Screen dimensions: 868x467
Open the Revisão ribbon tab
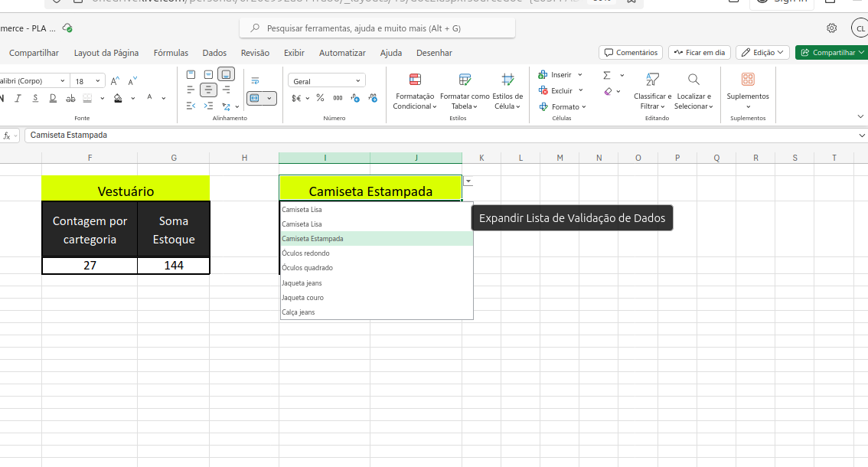(256, 53)
